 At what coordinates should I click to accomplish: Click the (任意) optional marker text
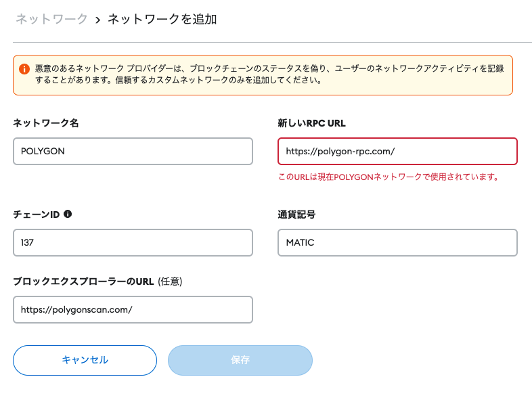[x=170, y=282]
